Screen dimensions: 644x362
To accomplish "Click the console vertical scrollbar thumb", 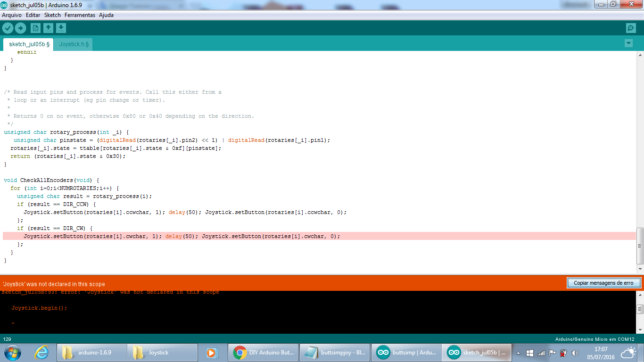I will tap(640, 309).
